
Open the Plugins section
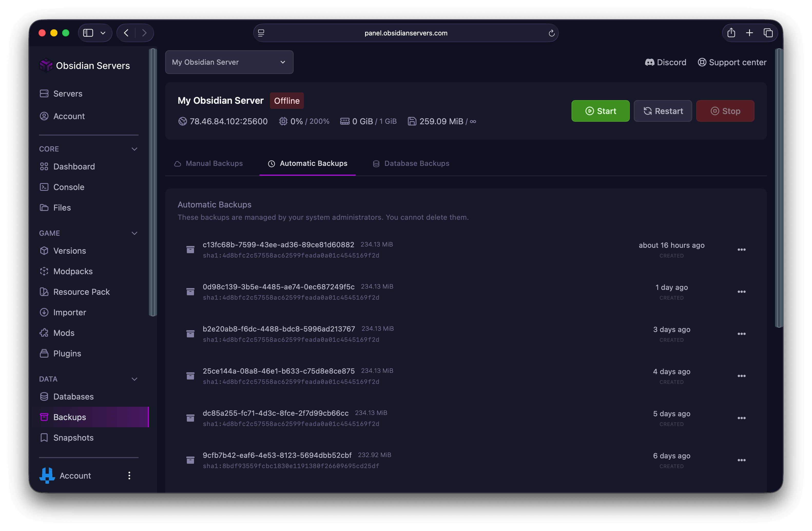coord(67,354)
